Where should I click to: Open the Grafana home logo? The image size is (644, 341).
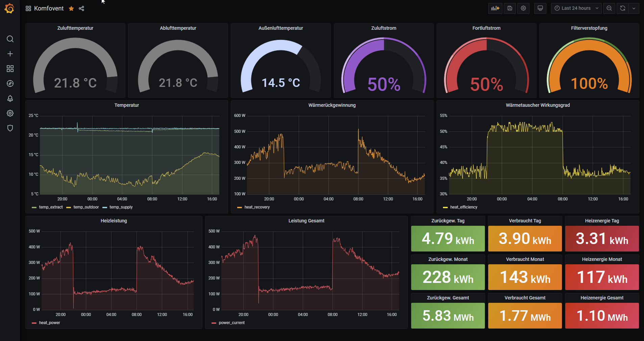coord(9,8)
